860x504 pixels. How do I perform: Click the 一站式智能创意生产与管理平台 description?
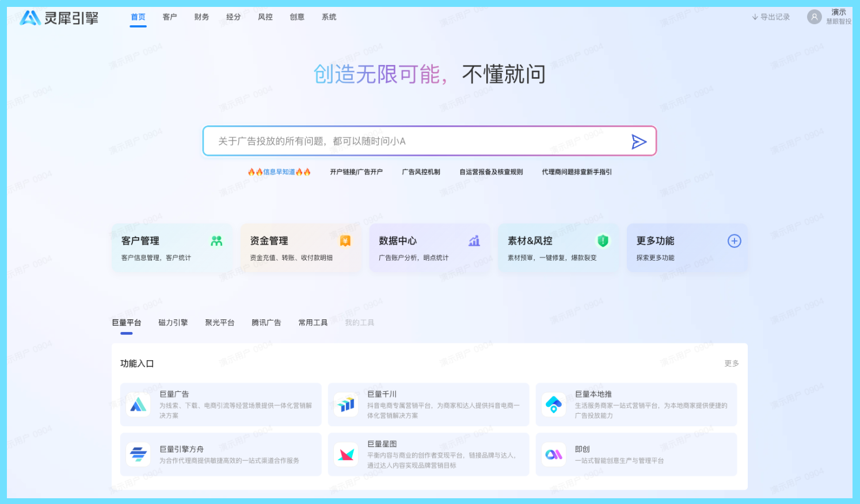point(619,461)
